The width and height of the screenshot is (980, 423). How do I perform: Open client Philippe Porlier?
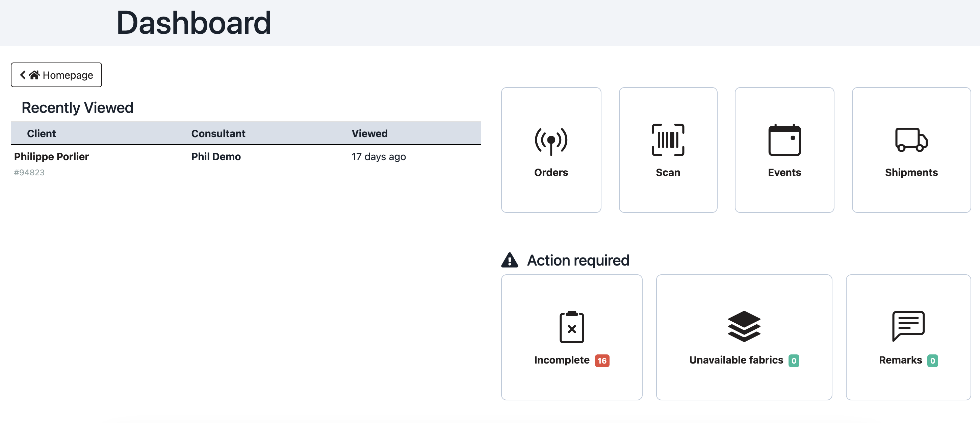[51, 156]
